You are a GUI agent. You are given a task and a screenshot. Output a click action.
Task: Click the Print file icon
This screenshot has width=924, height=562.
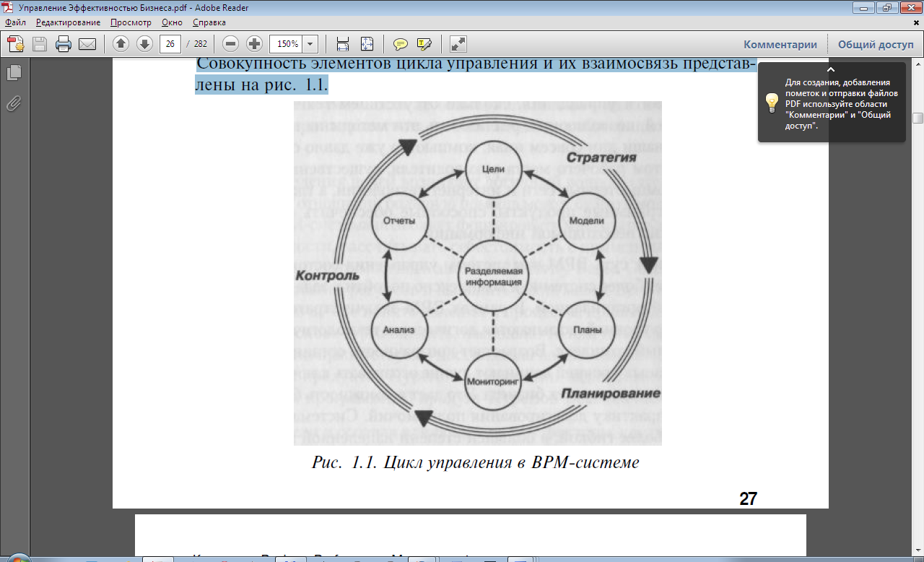[x=64, y=44]
